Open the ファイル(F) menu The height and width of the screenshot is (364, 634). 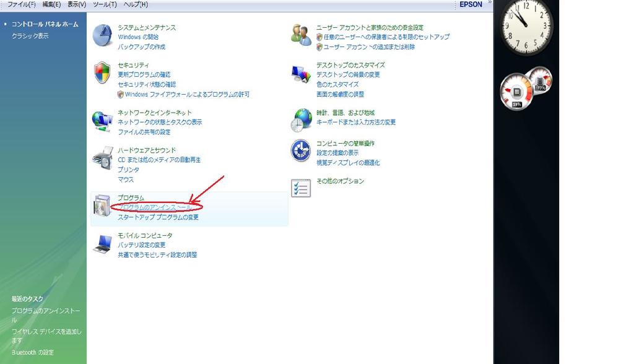(21, 4)
